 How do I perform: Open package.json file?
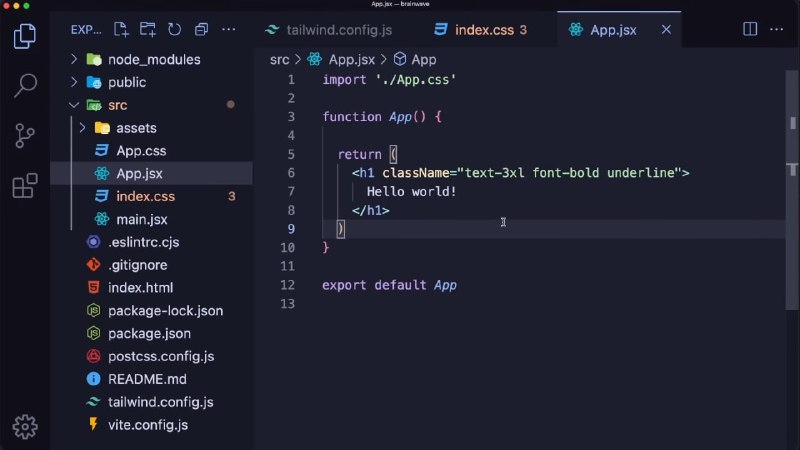pos(151,333)
